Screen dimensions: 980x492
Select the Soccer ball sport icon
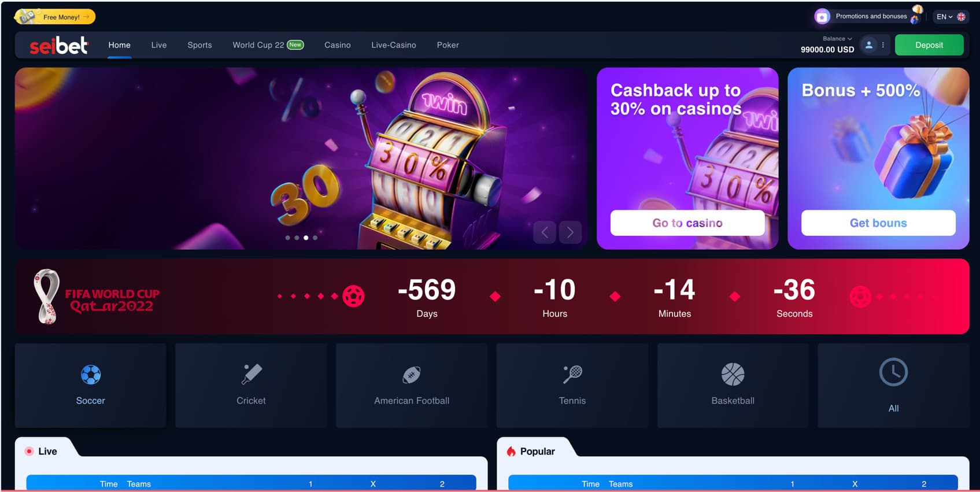[91, 375]
